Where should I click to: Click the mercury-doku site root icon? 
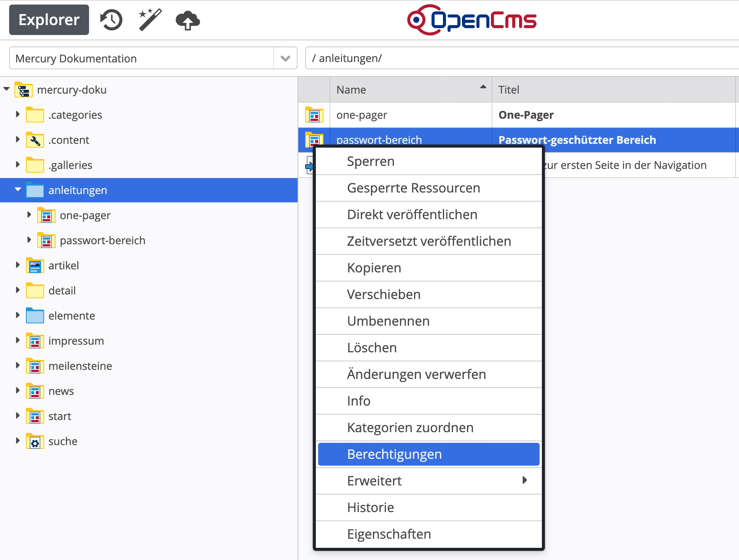[x=23, y=90]
